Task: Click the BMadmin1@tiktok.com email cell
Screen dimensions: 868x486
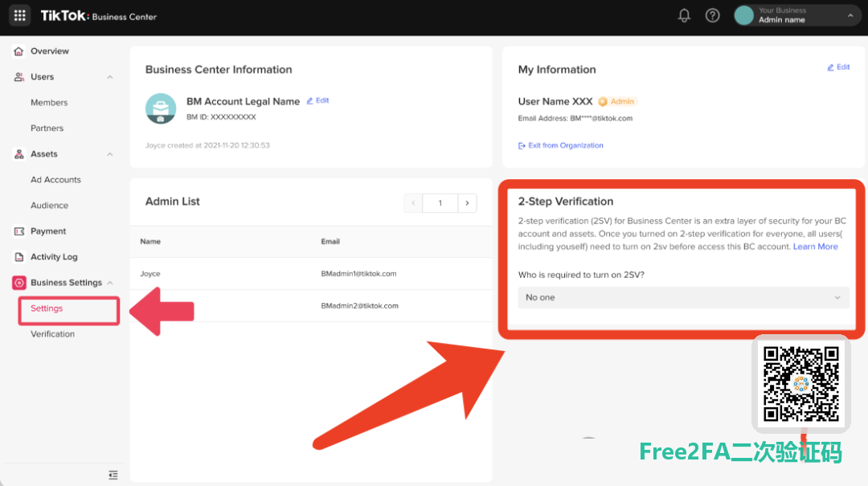Action: [x=358, y=273]
